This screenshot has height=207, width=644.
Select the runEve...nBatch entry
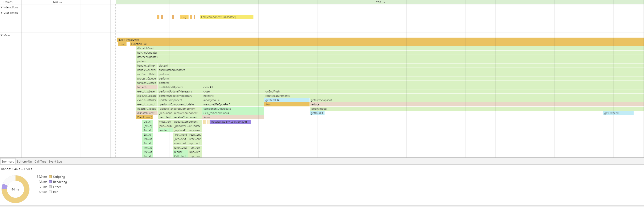pyautogui.click(x=147, y=74)
